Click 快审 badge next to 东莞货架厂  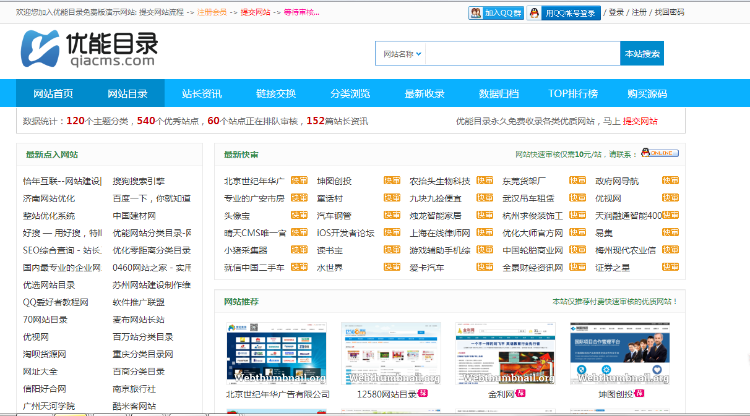[577, 180]
